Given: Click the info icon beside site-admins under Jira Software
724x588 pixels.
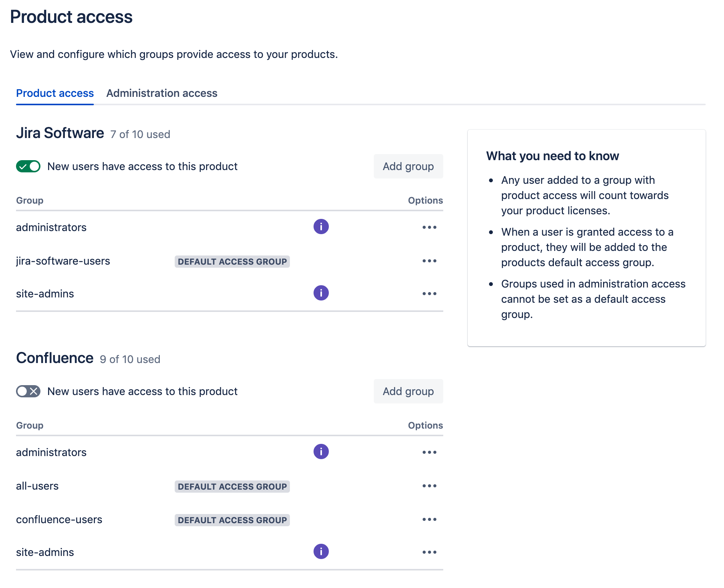Looking at the screenshot, I should (x=321, y=293).
